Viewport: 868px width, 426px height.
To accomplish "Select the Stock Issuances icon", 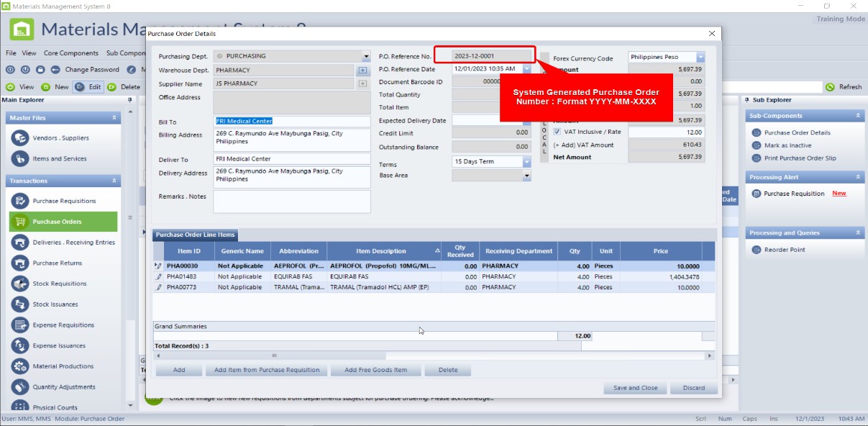I will click(x=20, y=304).
